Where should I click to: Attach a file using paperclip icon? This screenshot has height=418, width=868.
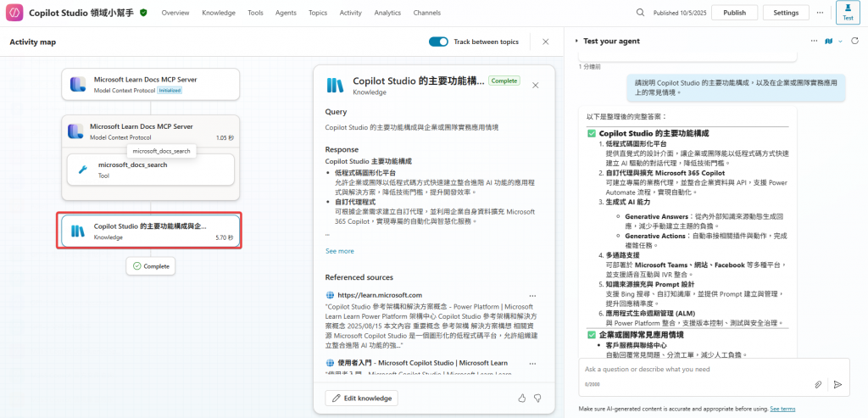818,384
